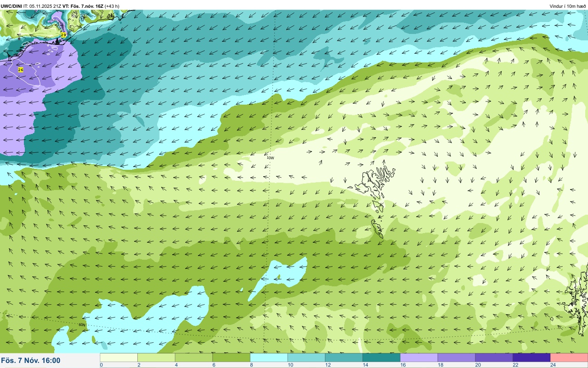
Task: Click the yellow '26' wind maximum marker
Action: click(20, 69)
